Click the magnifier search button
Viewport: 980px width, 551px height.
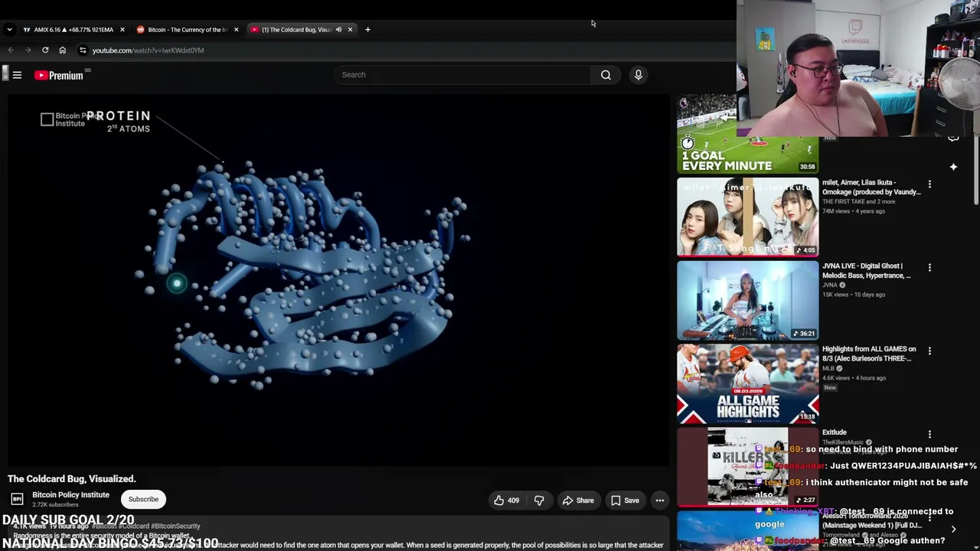tap(606, 75)
